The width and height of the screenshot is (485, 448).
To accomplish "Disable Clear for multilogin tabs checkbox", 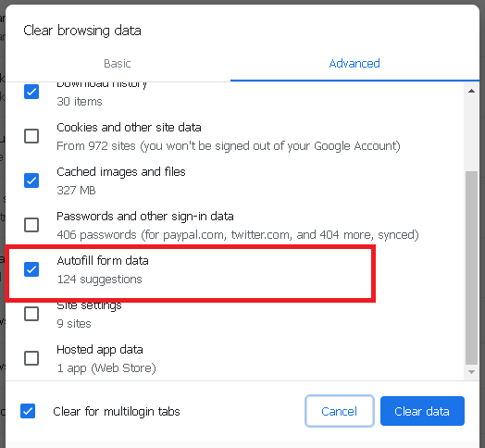I will [28, 411].
